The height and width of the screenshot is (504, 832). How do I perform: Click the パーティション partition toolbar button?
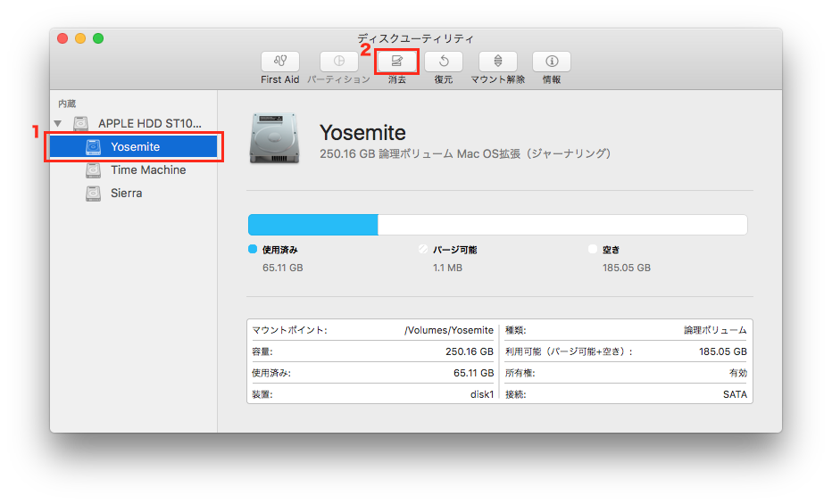coord(338,62)
